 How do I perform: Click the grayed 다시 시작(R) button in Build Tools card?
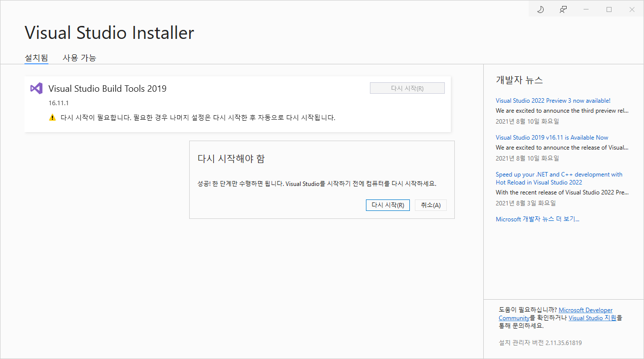(407, 88)
